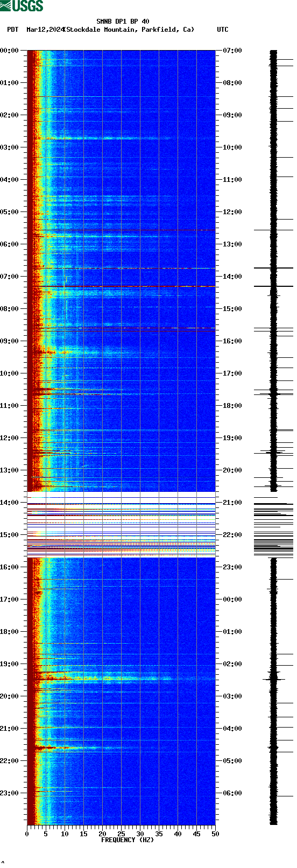
Task: Click the 02:00 UTC time label
Action: click(232, 664)
